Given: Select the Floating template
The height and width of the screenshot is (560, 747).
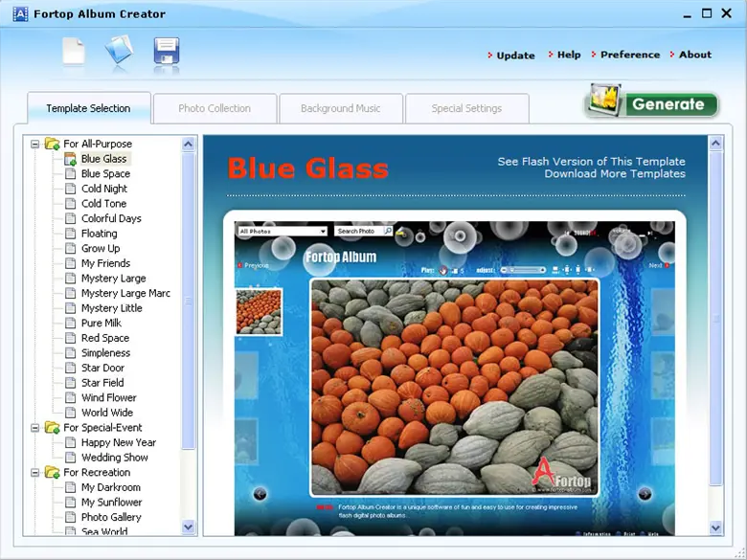Looking at the screenshot, I should 99,234.
